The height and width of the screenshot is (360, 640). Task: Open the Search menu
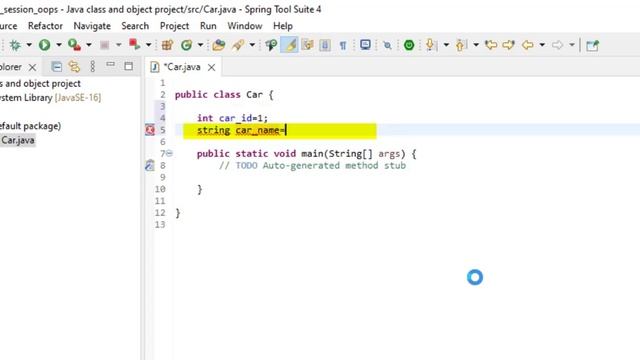point(135,26)
